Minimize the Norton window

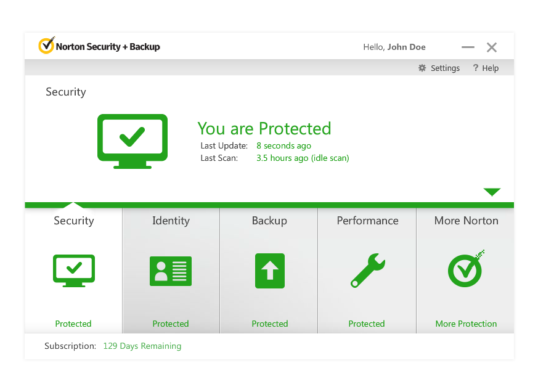click(468, 47)
